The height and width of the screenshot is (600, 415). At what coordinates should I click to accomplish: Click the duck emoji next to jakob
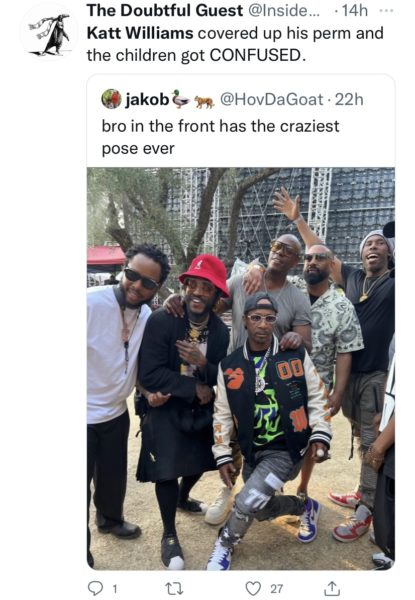(181, 99)
